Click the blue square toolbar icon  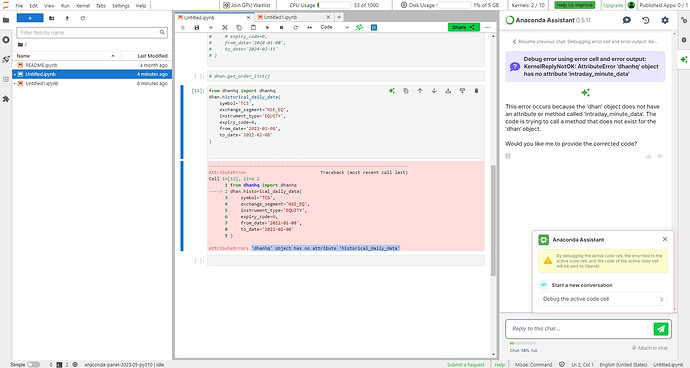(x=374, y=27)
